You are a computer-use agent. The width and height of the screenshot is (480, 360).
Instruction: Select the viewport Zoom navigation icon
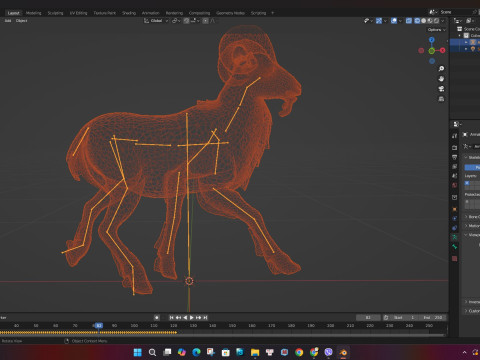[441, 69]
